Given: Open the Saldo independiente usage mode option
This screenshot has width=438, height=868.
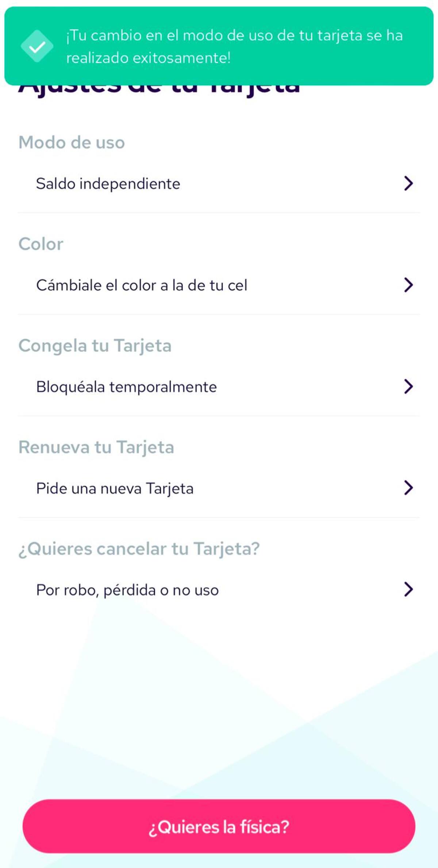Looking at the screenshot, I should 108,184.
